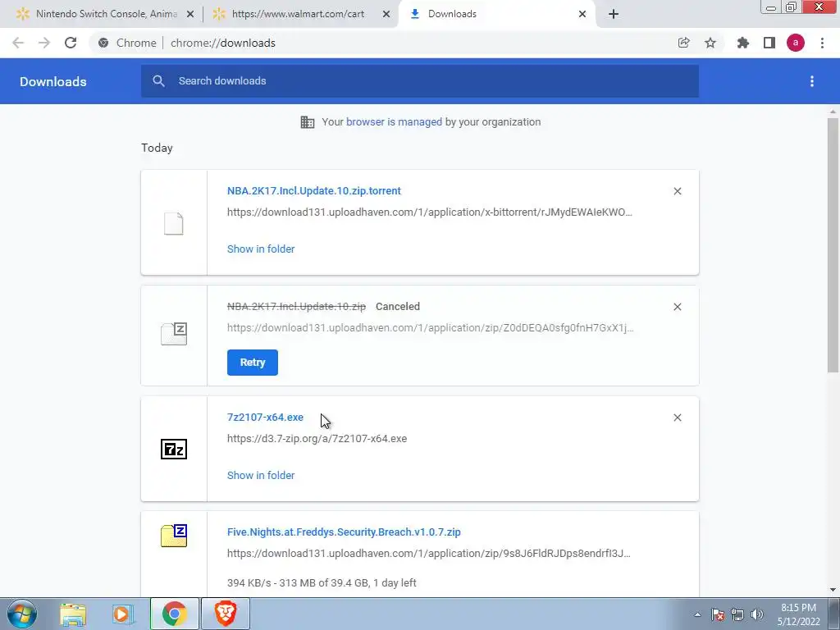Viewport: 840px width, 630px height.
Task: Reload the downloads page
Action: tap(71, 43)
